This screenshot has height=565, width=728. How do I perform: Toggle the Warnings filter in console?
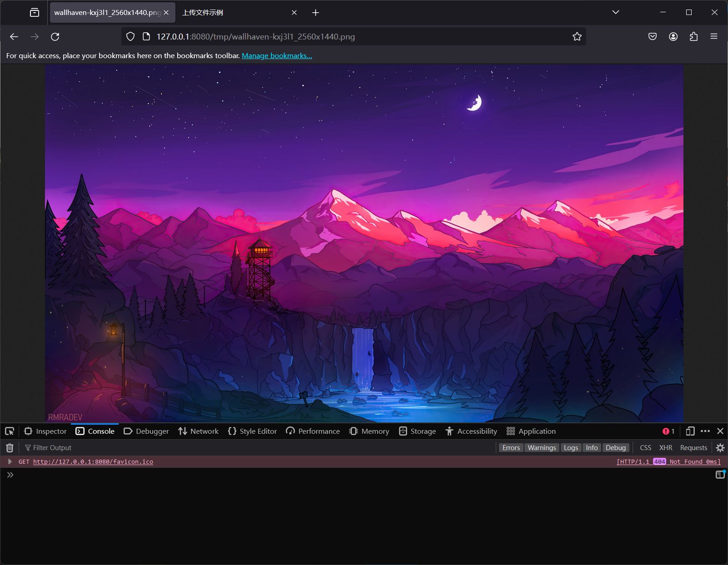[x=542, y=448]
